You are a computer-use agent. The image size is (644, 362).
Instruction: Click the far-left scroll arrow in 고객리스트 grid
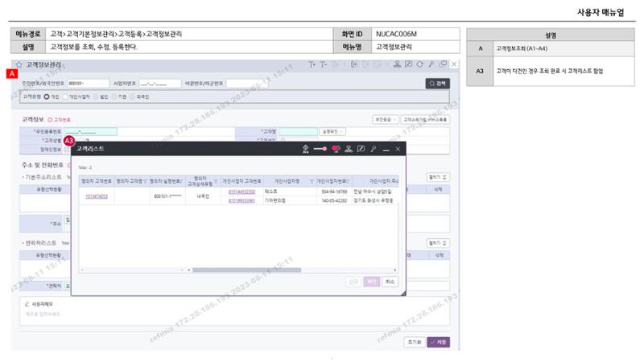pyautogui.click(x=83, y=270)
